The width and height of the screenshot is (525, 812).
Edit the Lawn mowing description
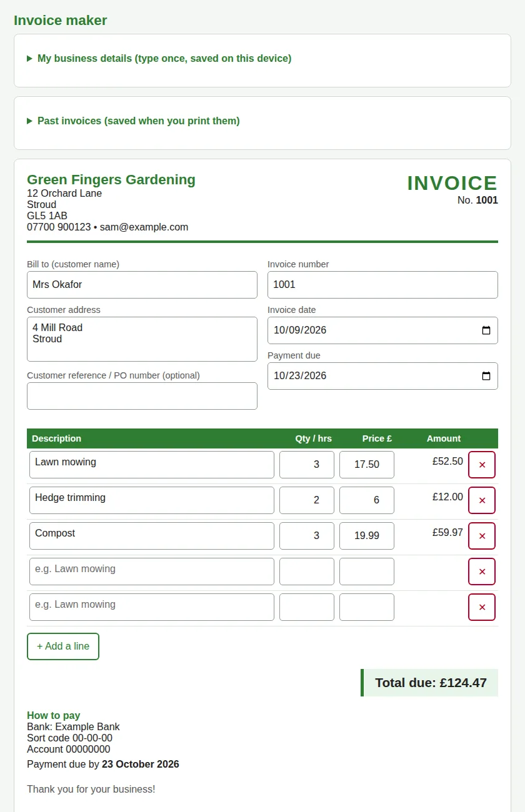pyautogui.click(x=152, y=465)
